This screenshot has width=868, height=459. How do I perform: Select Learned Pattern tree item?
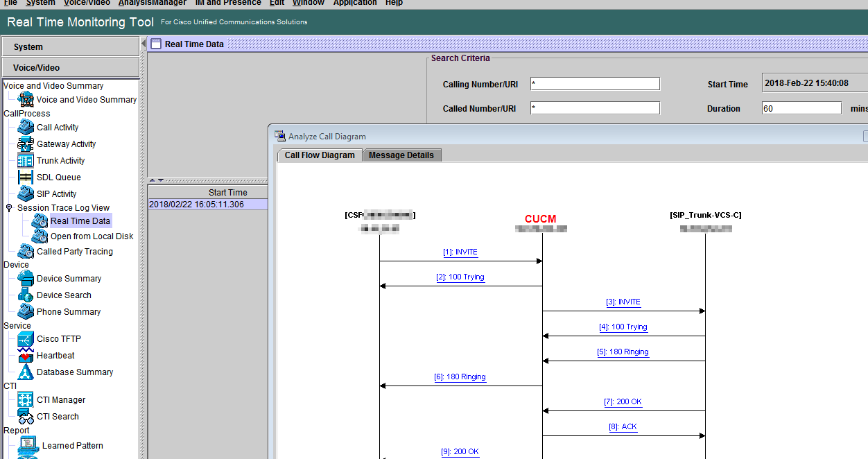point(73,446)
